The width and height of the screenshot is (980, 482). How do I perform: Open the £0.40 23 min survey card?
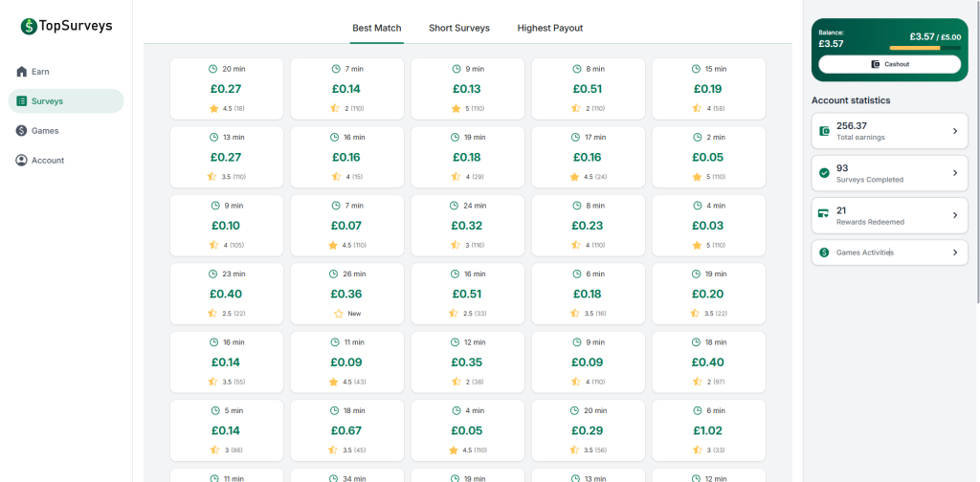pyautogui.click(x=226, y=294)
